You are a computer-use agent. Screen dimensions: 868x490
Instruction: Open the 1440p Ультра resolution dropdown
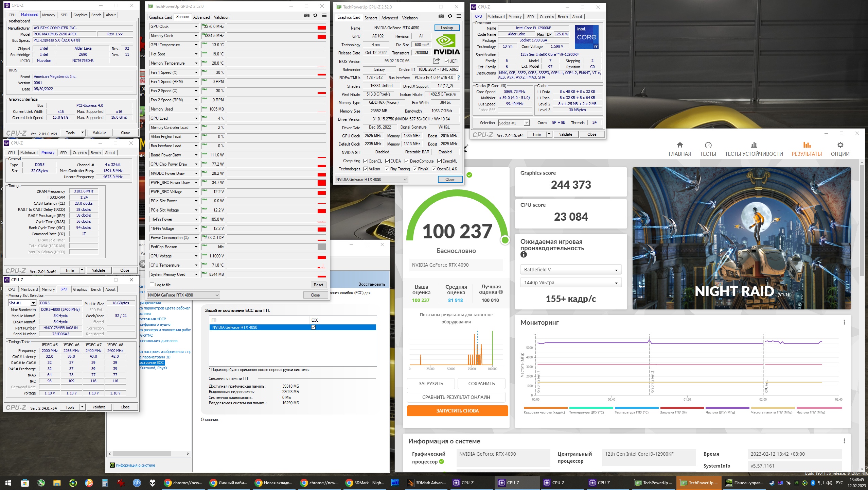click(570, 283)
